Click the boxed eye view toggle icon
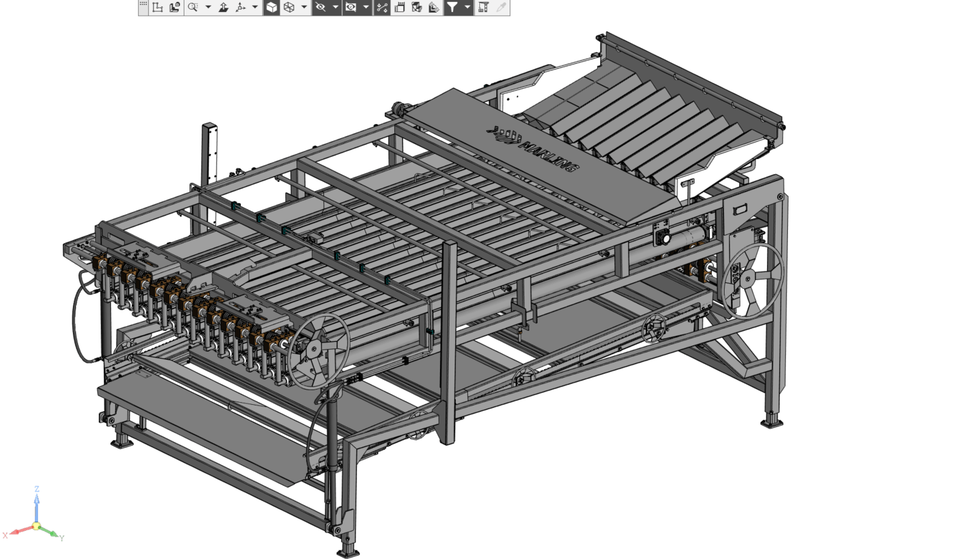This screenshot has height=560, width=980. point(351,8)
